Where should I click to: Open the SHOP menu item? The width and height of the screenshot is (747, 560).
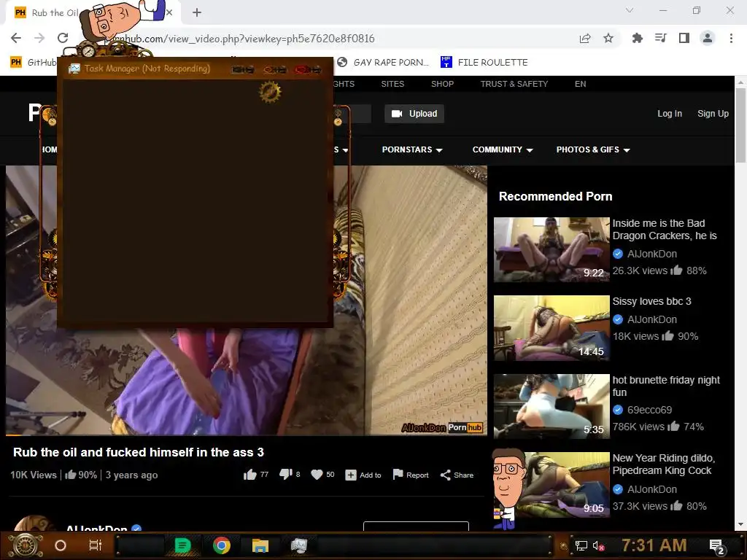coord(442,84)
